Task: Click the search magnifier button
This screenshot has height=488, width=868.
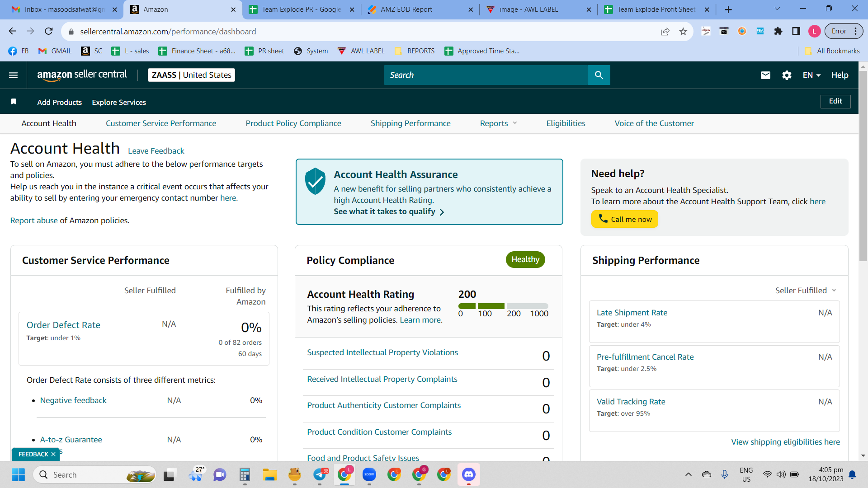Action: [599, 75]
